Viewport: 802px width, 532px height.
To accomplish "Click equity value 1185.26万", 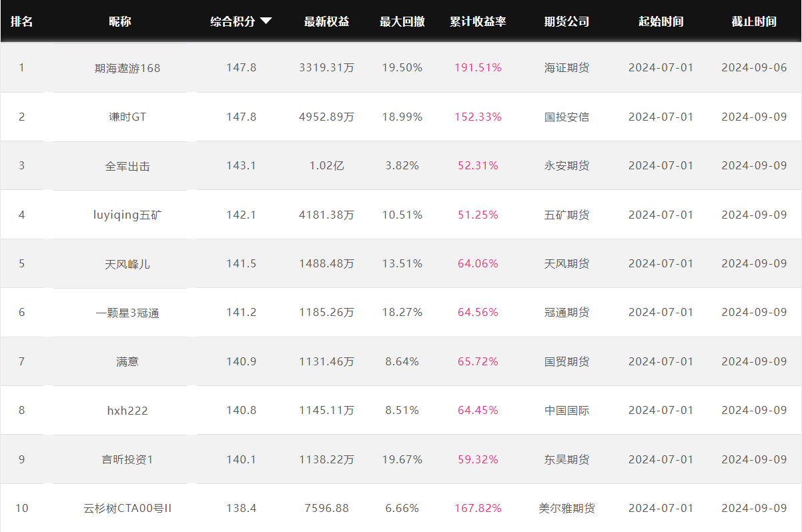I will (327, 313).
